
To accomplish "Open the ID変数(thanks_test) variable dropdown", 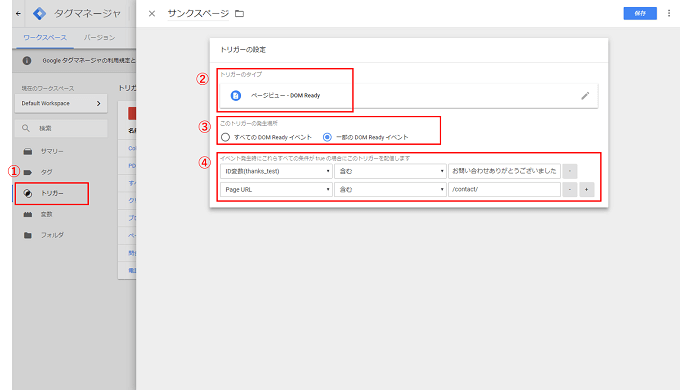I will pyautogui.click(x=276, y=171).
